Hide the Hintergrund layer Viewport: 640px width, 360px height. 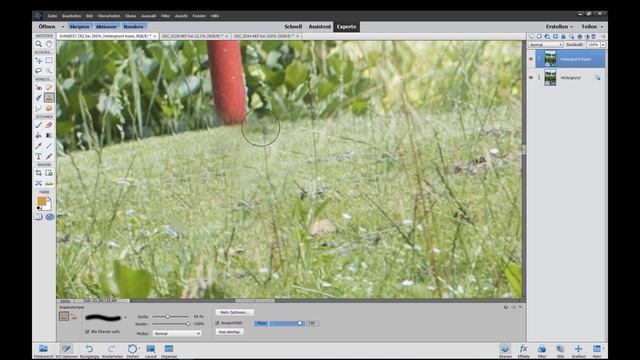pos(531,77)
